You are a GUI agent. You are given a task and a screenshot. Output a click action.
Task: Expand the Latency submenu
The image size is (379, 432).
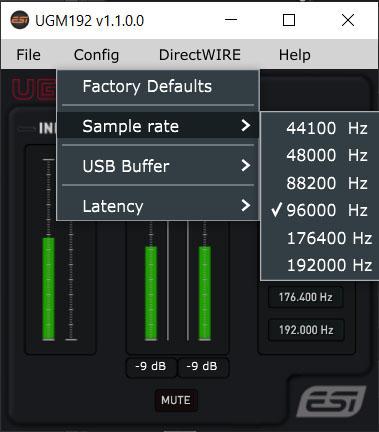coord(158,206)
